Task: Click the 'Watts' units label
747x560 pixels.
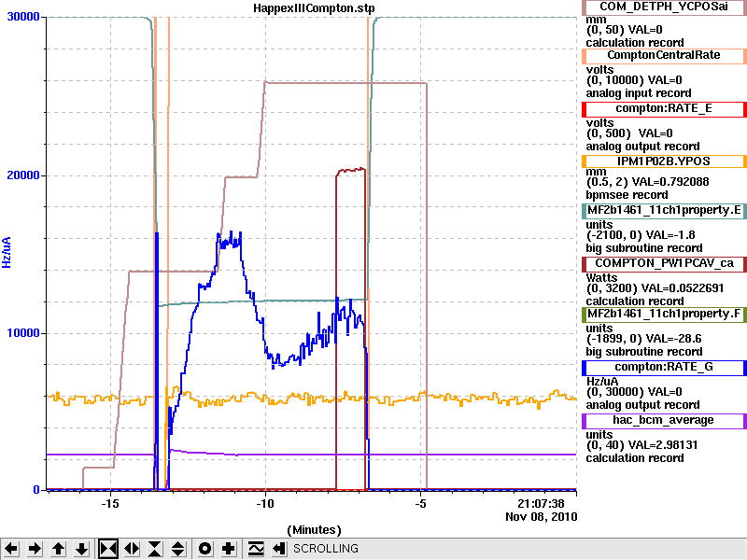Action: tap(601, 278)
